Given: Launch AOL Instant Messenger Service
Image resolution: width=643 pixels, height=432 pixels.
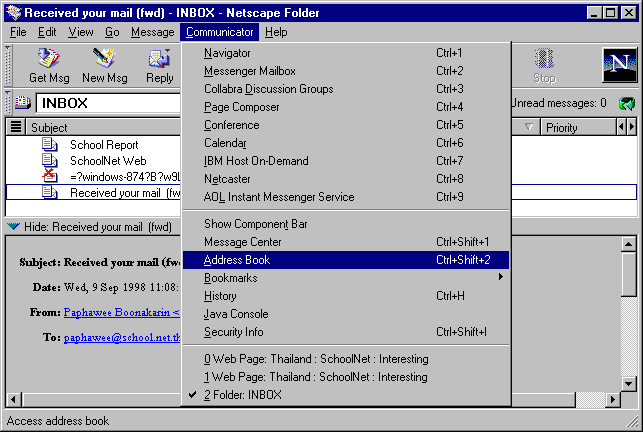Looking at the screenshot, I should (x=346, y=197).
